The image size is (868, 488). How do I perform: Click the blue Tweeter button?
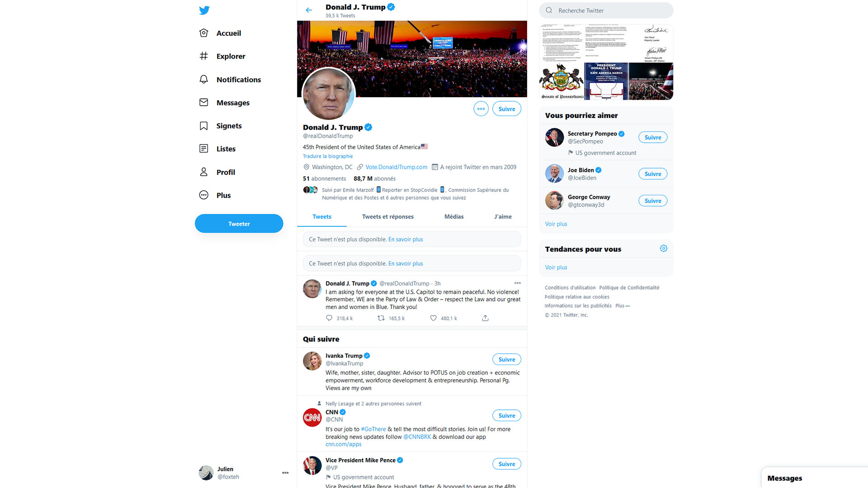click(x=239, y=224)
